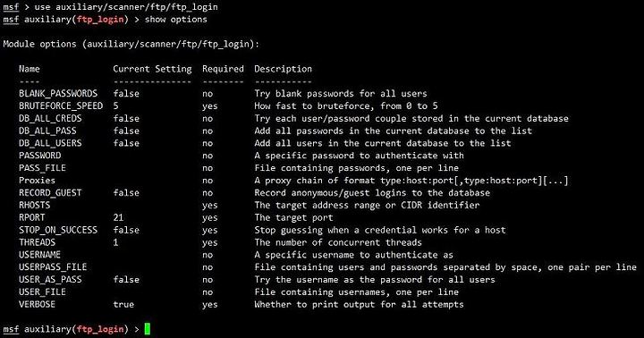Click the Required column header
644x338 pixels.
pos(223,69)
